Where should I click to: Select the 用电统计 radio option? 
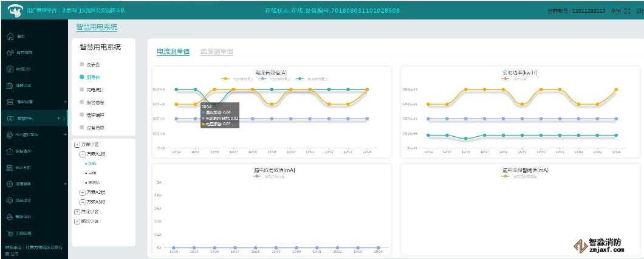click(x=82, y=89)
